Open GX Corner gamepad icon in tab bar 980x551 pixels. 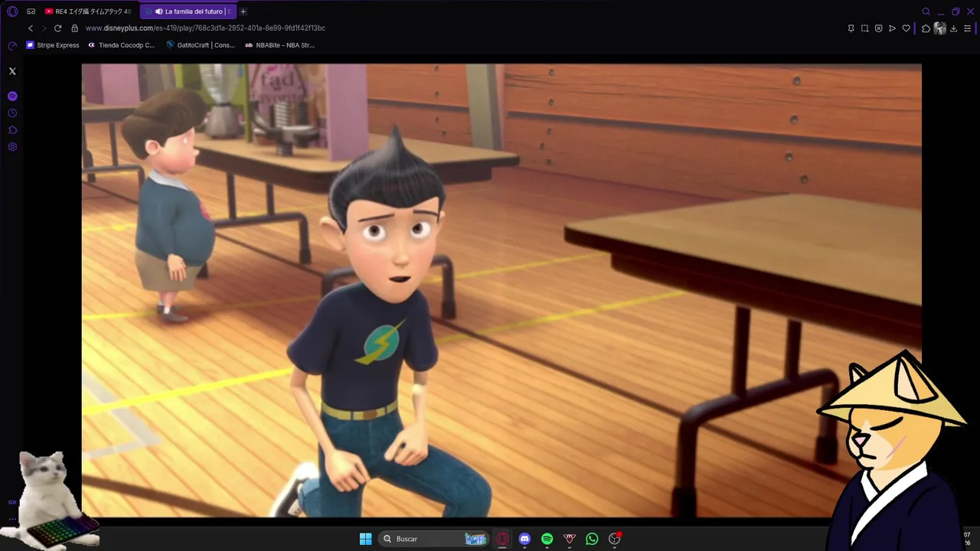31,11
